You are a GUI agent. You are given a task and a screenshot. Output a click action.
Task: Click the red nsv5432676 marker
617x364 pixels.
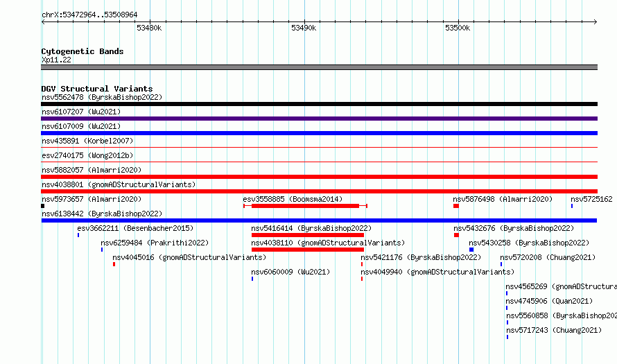coord(456,235)
